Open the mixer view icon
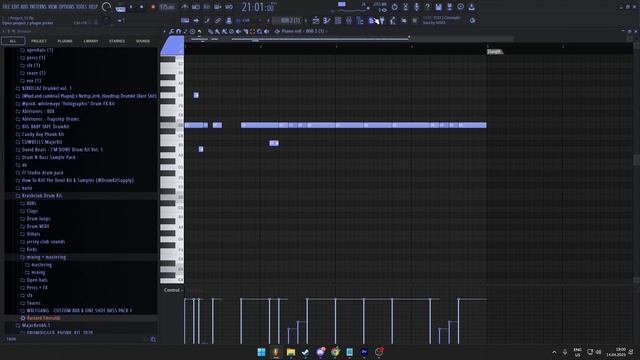This screenshot has width=640, height=360. tap(349, 20)
